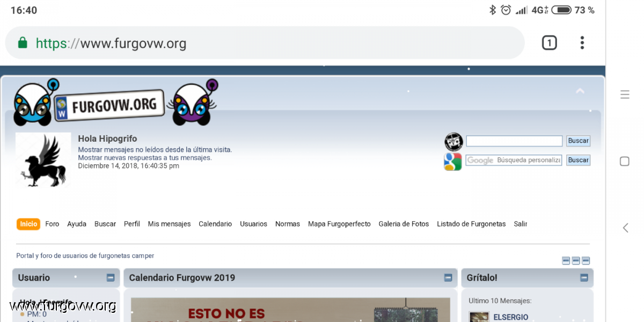Click the calendar banner image 'ESTO NO ES'

pyautogui.click(x=290, y=310)
